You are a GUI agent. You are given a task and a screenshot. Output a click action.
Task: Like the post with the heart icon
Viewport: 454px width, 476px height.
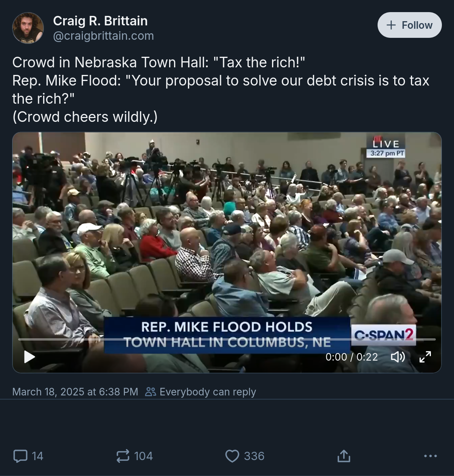tap(232, 456)
